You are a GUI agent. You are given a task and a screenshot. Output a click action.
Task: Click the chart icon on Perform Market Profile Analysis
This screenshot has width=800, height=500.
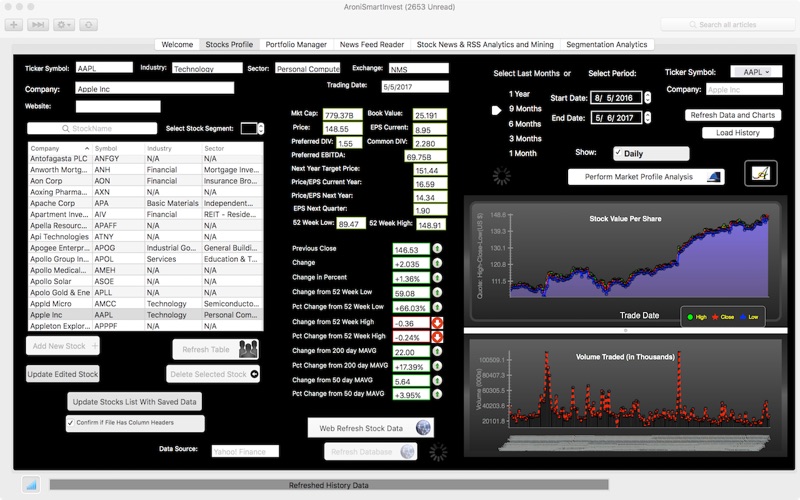[x=714, y=177]
